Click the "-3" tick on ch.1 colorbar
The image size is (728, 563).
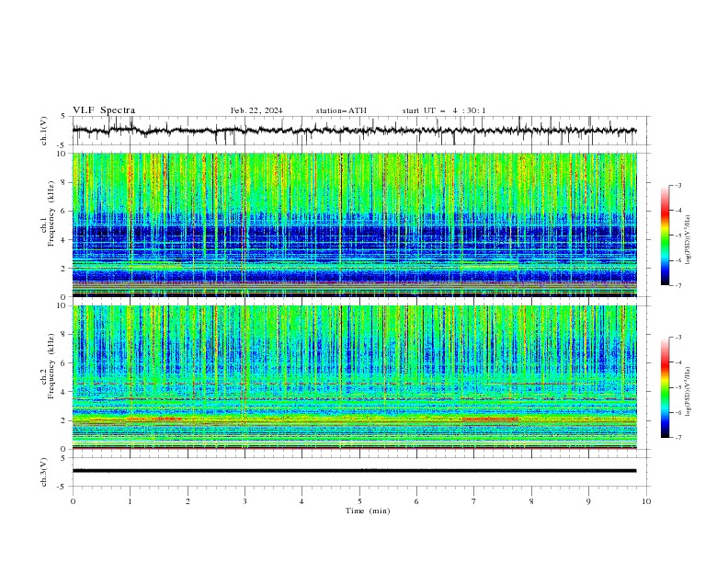click(677, 185)
